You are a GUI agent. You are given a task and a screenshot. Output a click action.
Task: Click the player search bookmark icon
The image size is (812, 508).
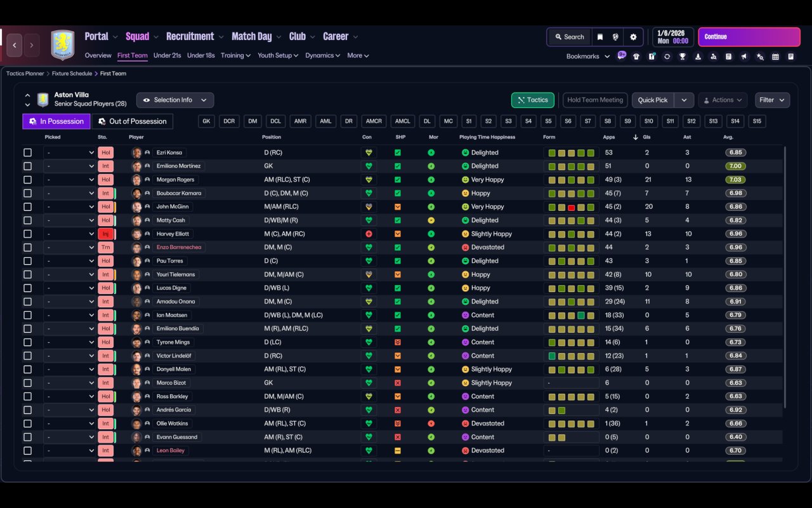[x=713, y=57]
